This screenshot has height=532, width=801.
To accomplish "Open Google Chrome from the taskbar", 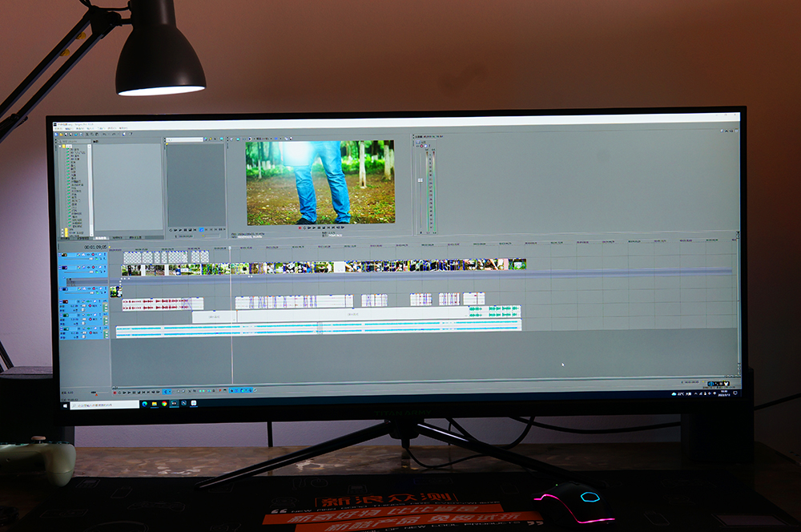I will 164,404.
